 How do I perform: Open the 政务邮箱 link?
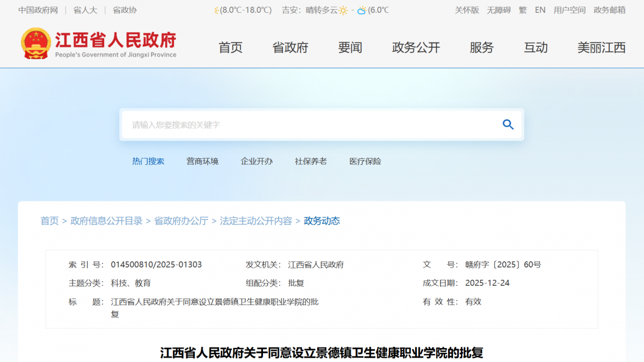pyautogui.click(x=610, y=10)
